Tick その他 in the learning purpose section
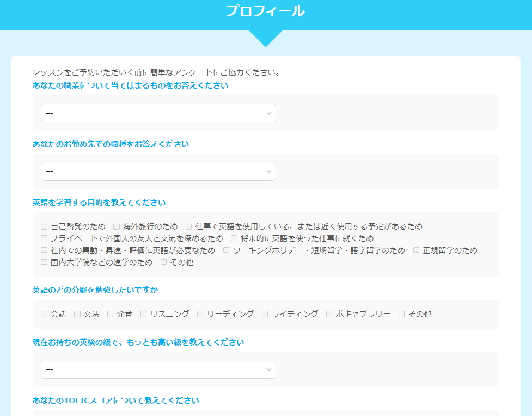 163,262
